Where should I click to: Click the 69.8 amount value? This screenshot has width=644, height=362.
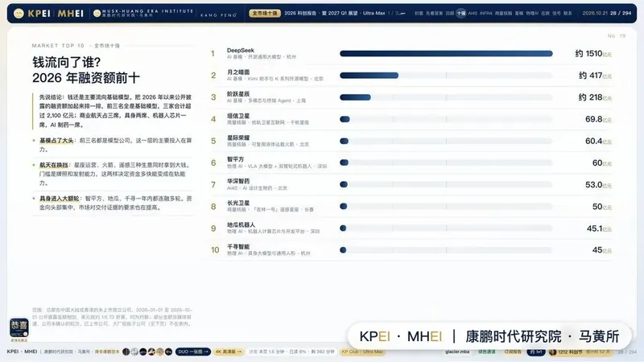click(x=594, y=119)
